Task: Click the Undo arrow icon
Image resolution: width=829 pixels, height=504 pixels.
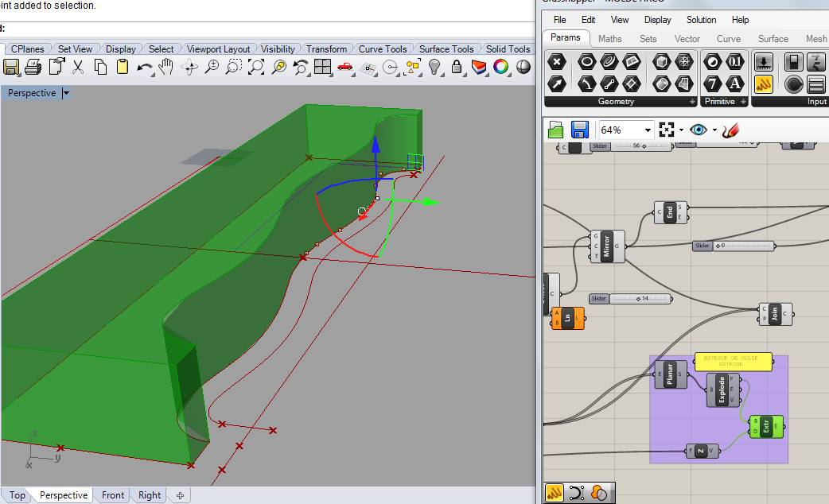Action: click(144, 68)
